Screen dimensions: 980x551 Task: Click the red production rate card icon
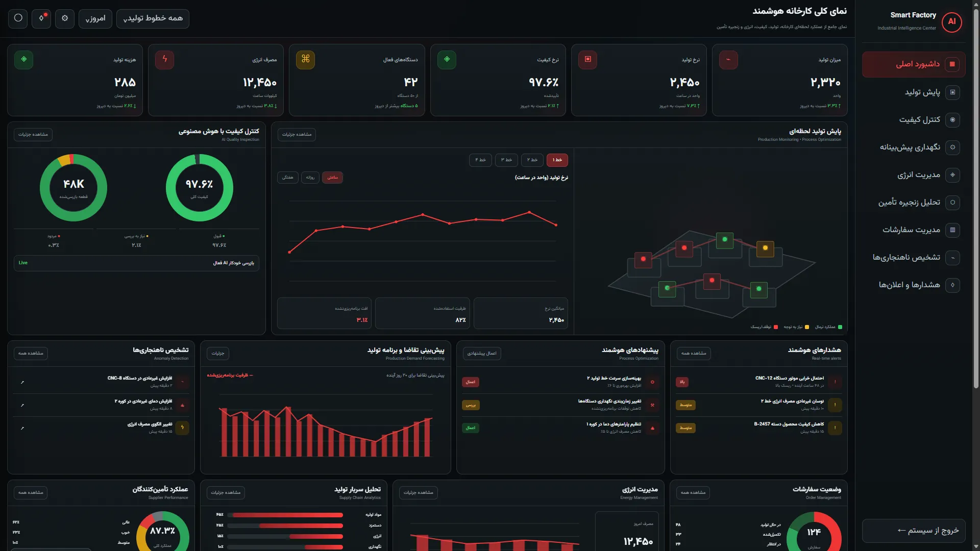(587, 59)
